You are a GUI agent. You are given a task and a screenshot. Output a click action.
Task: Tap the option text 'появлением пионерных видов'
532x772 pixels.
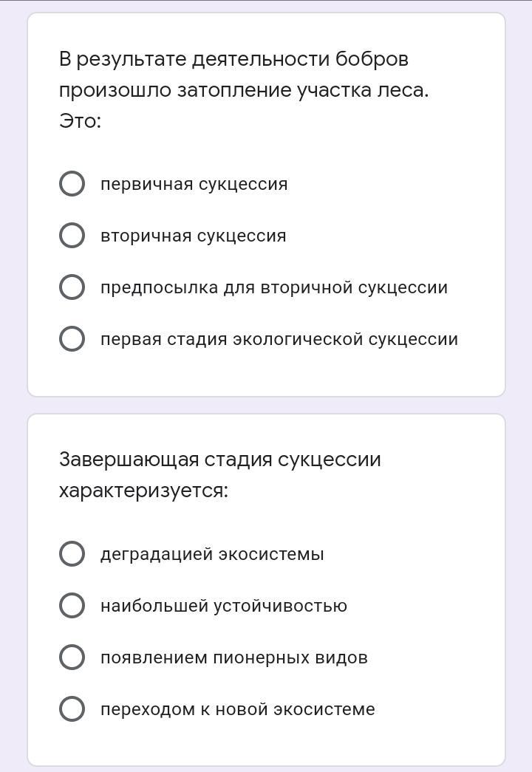233,657
